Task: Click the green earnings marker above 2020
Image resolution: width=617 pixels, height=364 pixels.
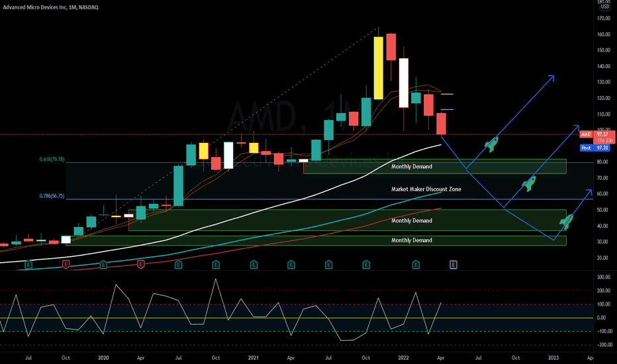Action: (x=103, y=265)
